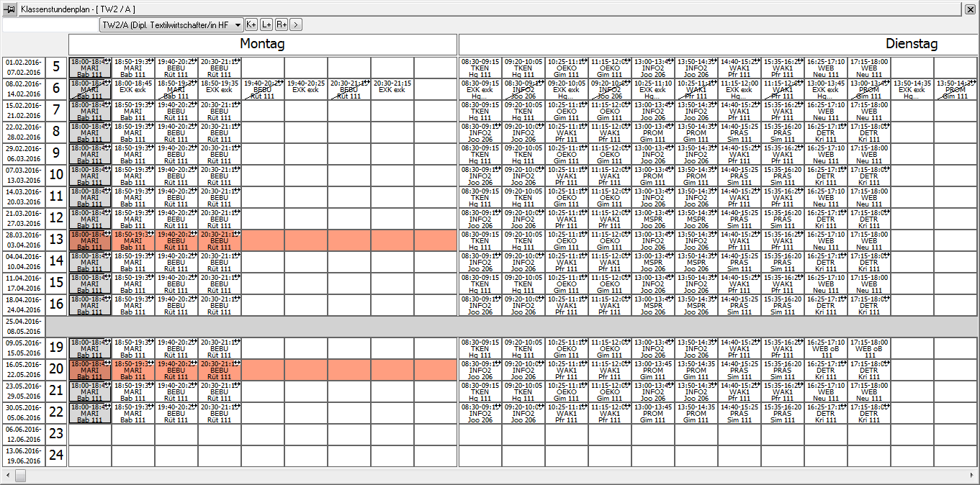Image resolution: width=980 pixels, height=485 pixels.
Task: Click highlighted BEBU 19:40 lesson in week 13
Action: coord(176,240)
